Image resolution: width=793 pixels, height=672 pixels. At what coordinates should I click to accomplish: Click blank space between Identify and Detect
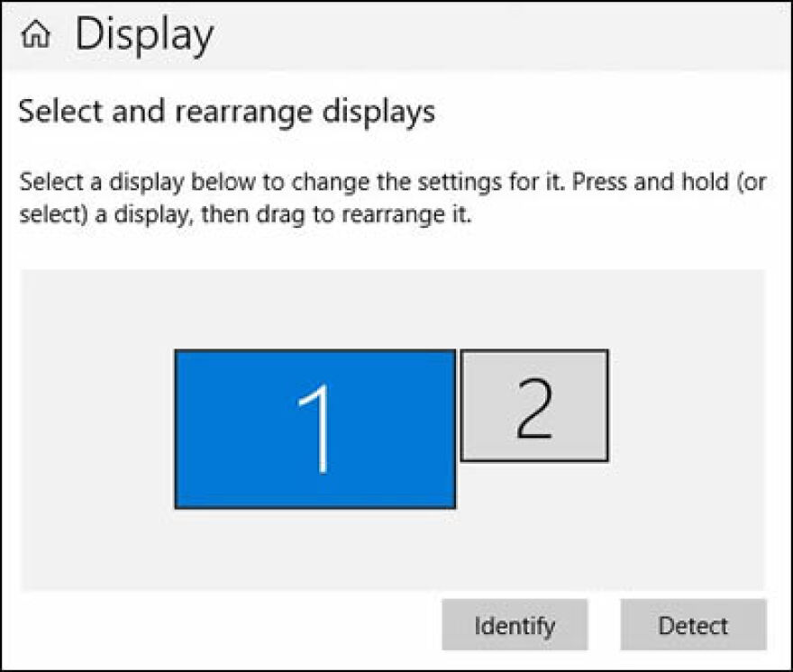604,625
